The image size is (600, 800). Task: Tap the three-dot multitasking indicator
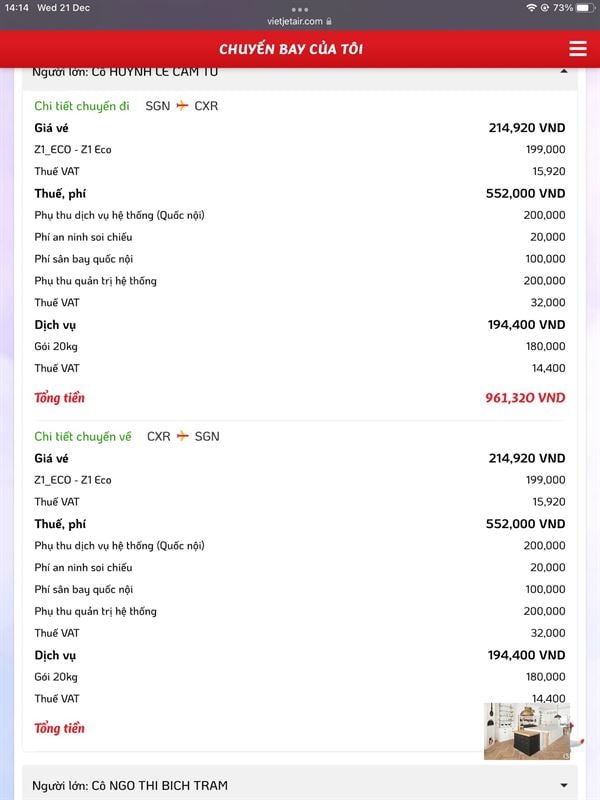[300, 9]
